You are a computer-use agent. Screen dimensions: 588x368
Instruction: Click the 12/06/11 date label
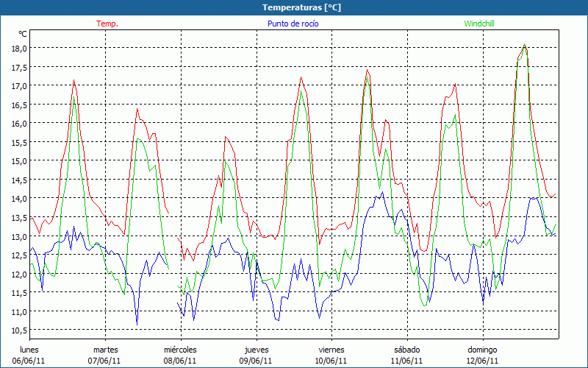pos(482,361)
